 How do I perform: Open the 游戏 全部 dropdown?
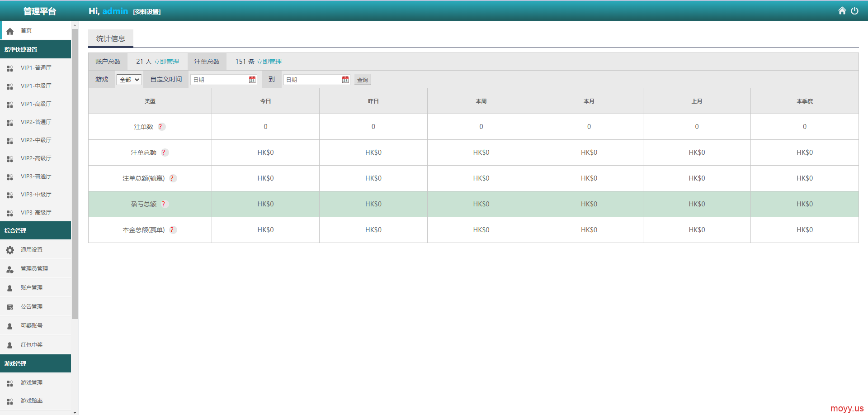[x=129, y=80]
